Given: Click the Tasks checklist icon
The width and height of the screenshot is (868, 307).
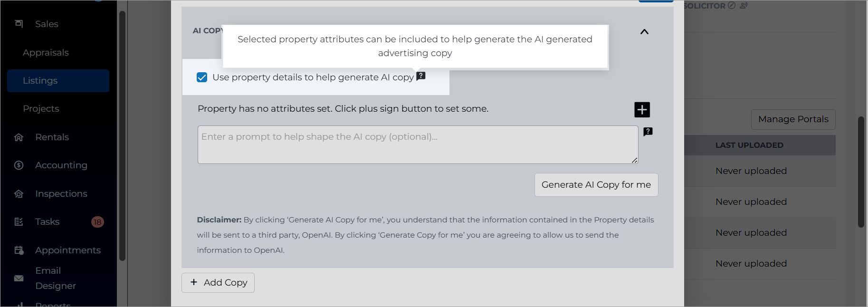Looking at the screenshot, I should point(19,222).
